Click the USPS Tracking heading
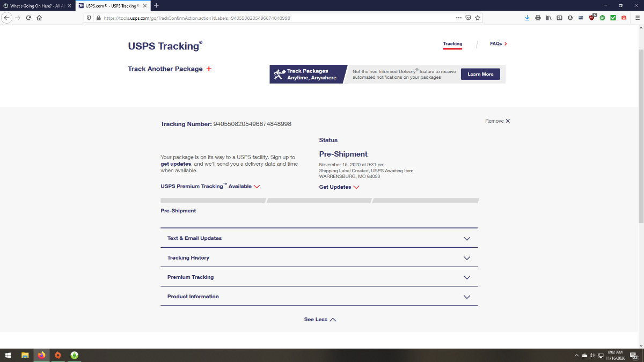The width and height of the screenshot is (644, 362). coord(165,46)
